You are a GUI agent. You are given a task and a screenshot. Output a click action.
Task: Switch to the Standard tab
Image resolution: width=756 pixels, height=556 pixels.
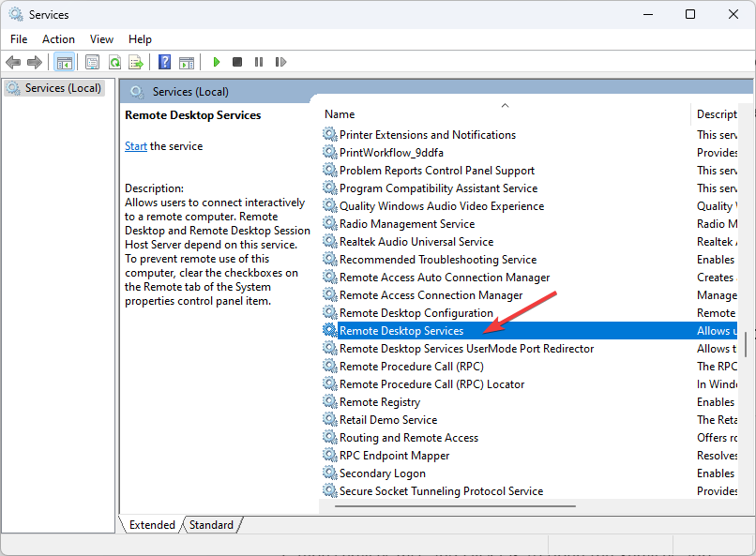[x=211, y=525]
